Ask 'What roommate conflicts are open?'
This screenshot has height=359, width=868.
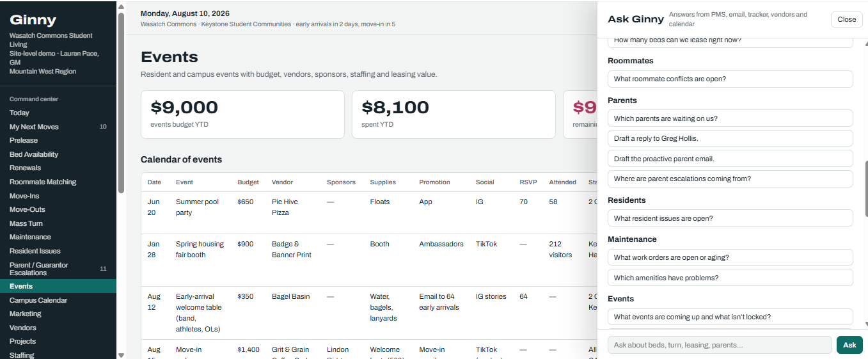730,79
